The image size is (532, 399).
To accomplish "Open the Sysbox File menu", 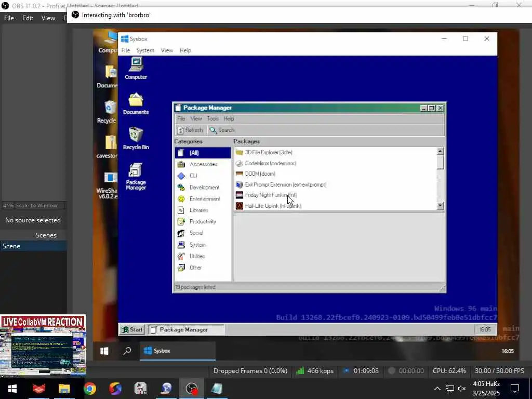I will click(x=126, y=50).
